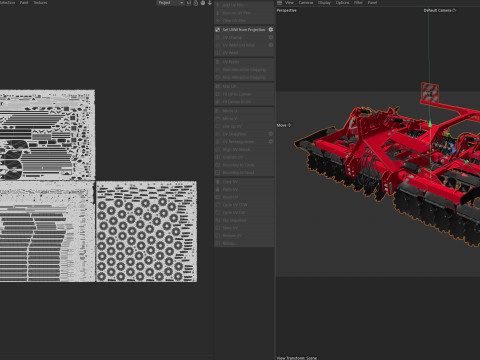Open UV Unwrap settings gear
Screen dimensions: 480x360
pyautogui.click(x=271, y=37)
